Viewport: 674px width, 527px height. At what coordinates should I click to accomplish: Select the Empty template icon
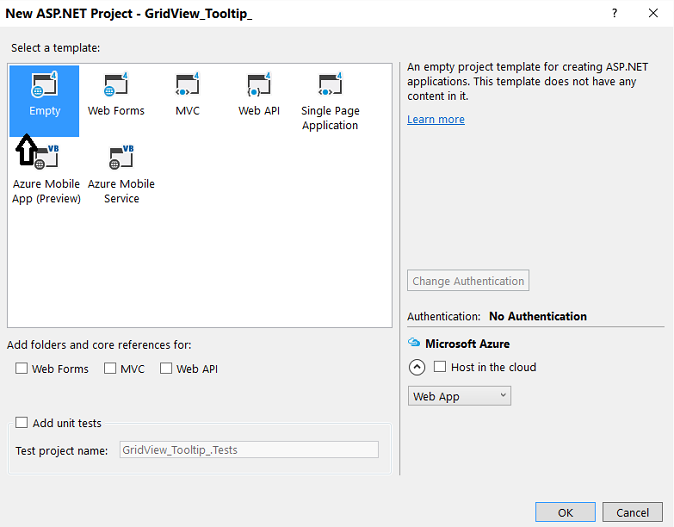tap(44, 85)
